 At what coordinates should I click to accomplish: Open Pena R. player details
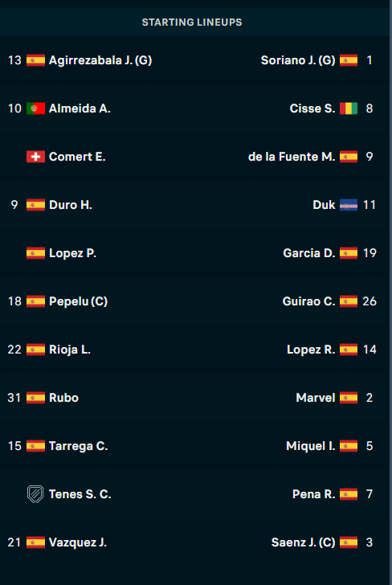point(313,494)
